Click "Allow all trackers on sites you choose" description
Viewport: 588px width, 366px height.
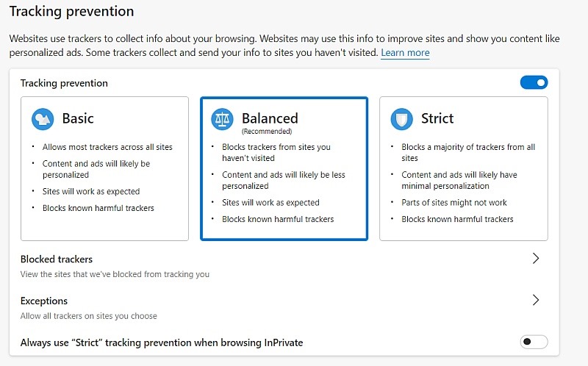tap(89, 316)
